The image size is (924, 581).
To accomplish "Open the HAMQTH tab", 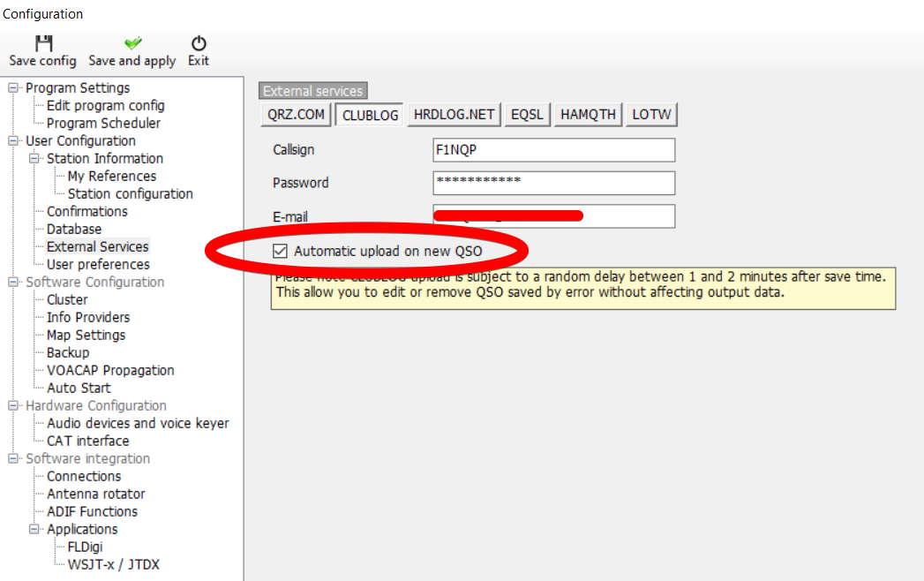I will 588,115.
